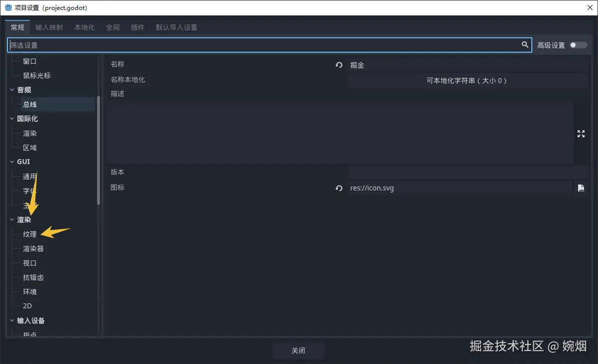Collapse the 输入设备 category
Screen dimensions: 598x364
(12, 321)
